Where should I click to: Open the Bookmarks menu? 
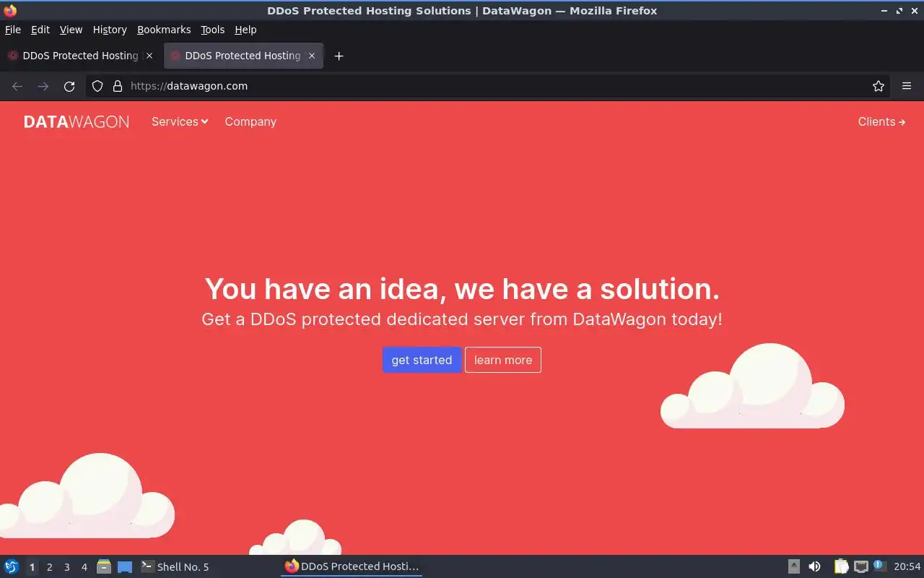164,30
